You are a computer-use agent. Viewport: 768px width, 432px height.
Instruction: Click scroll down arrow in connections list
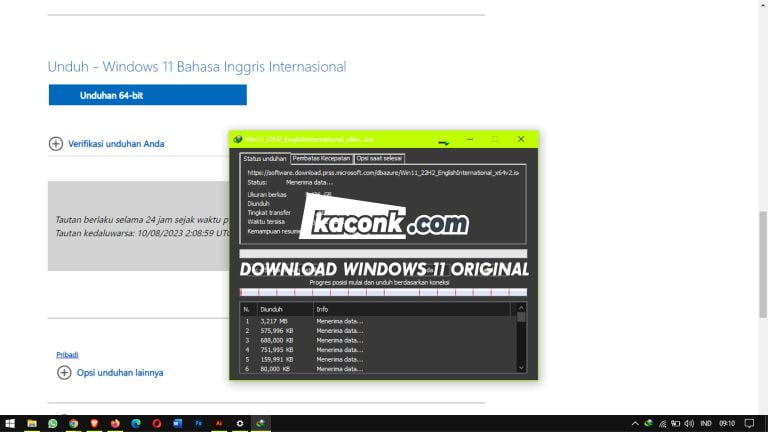[x=521, y=368]
